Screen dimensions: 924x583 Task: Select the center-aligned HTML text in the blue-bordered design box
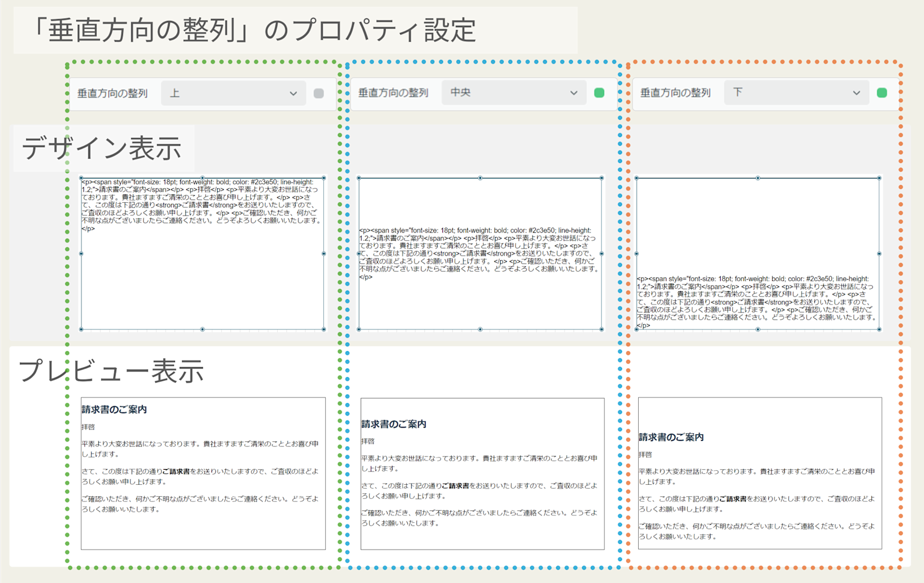coord(479,254)
